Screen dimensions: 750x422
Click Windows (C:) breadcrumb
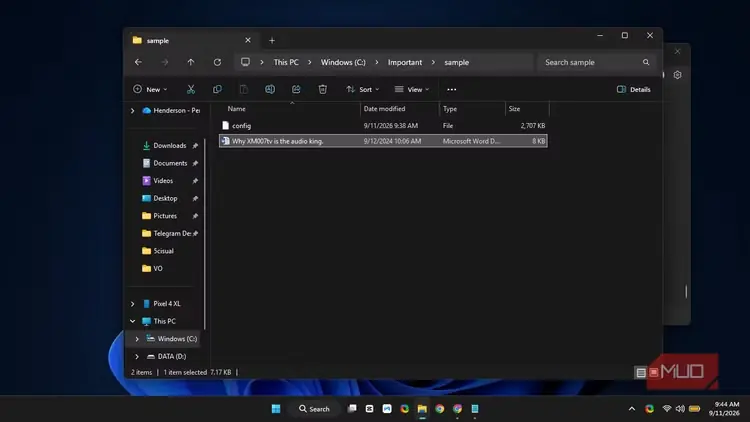(343, 62)
